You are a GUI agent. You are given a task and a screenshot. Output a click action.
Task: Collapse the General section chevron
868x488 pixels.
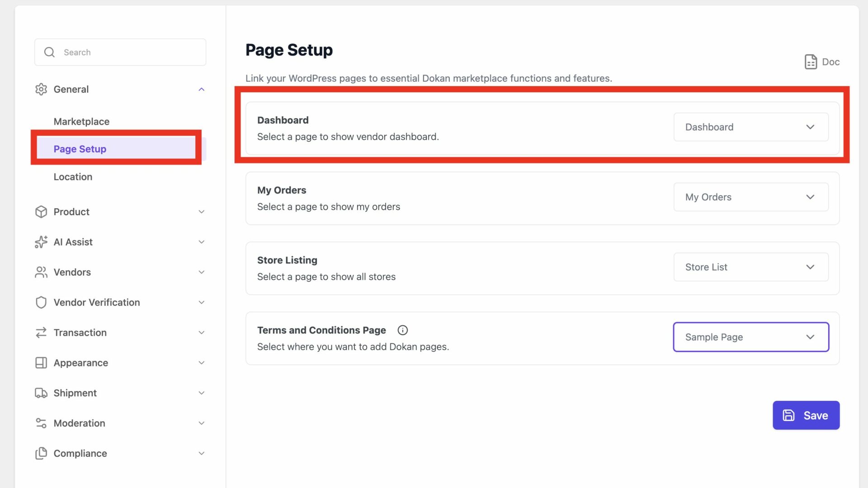click(202, 89)
